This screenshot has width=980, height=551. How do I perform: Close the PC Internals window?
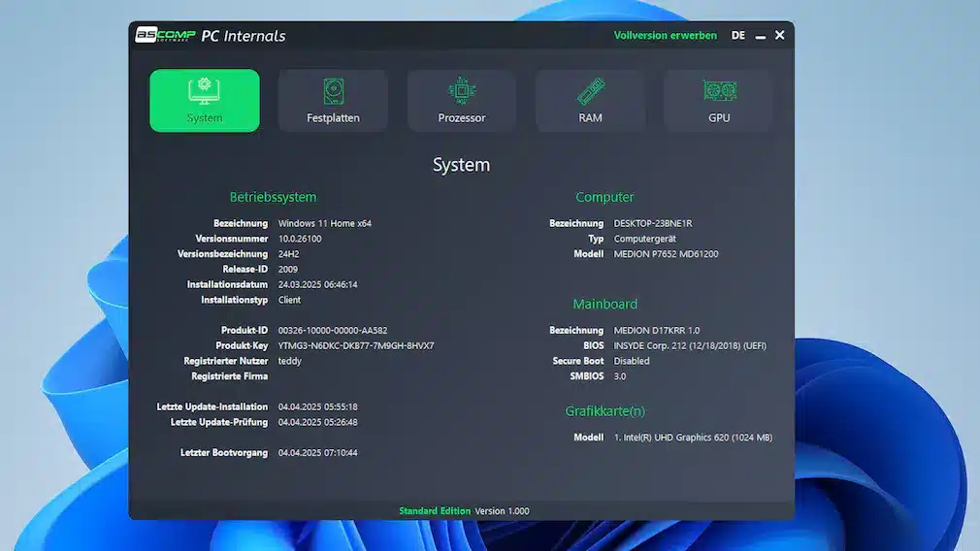[779, 36]
